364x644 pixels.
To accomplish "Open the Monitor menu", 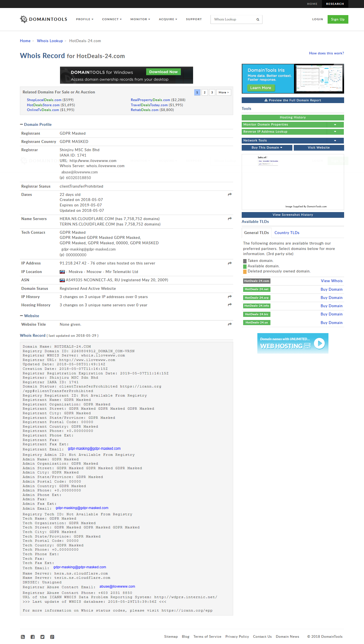I will 140,19.
